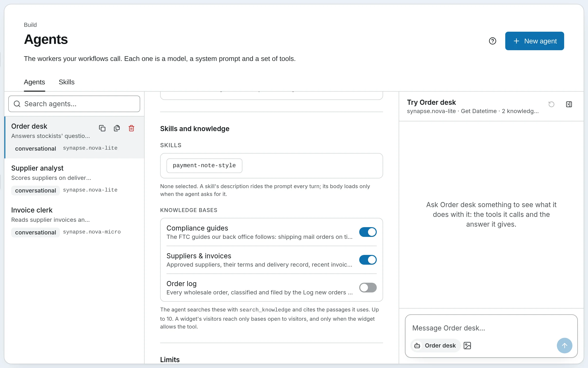The image size is (588, 368).
Task: Click the New agent button
Action: [534, 41]
